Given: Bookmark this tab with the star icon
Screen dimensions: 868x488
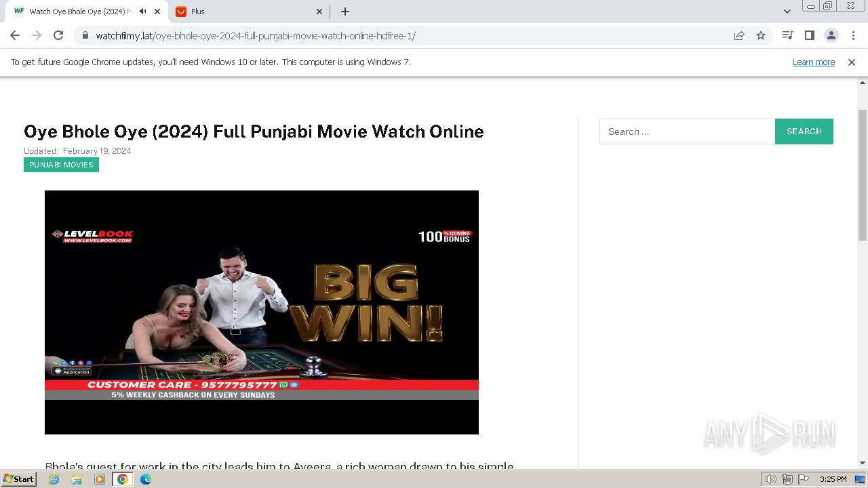Looking at the screenshot, I should coord(761,35).
